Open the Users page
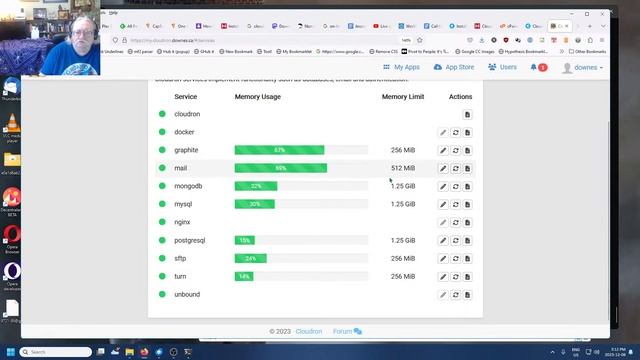Image resolution: width=640 pixels, height=360 pixels. click(x=502, y=67)
